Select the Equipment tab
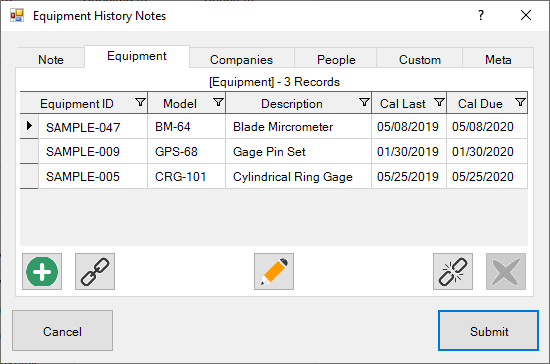 137,56
